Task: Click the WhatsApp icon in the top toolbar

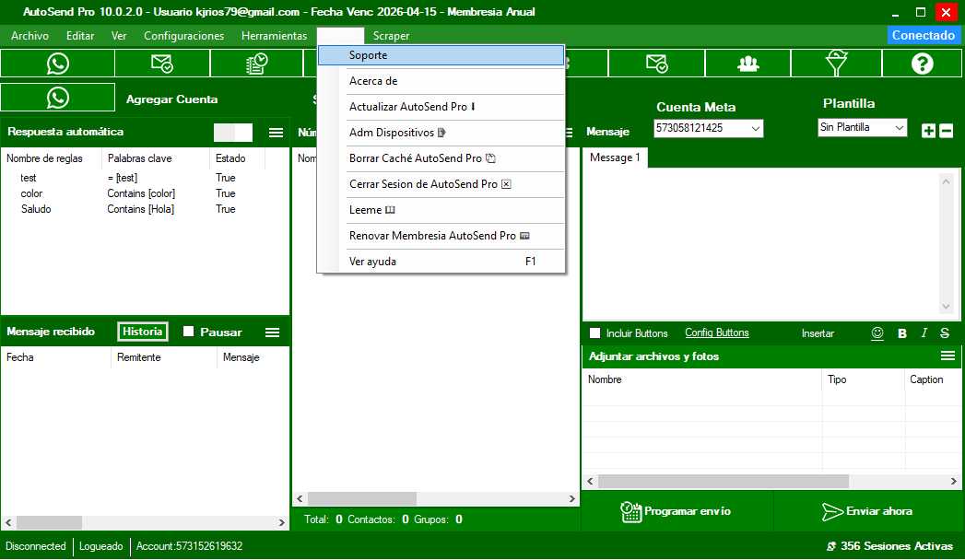Action: [58, 63]
